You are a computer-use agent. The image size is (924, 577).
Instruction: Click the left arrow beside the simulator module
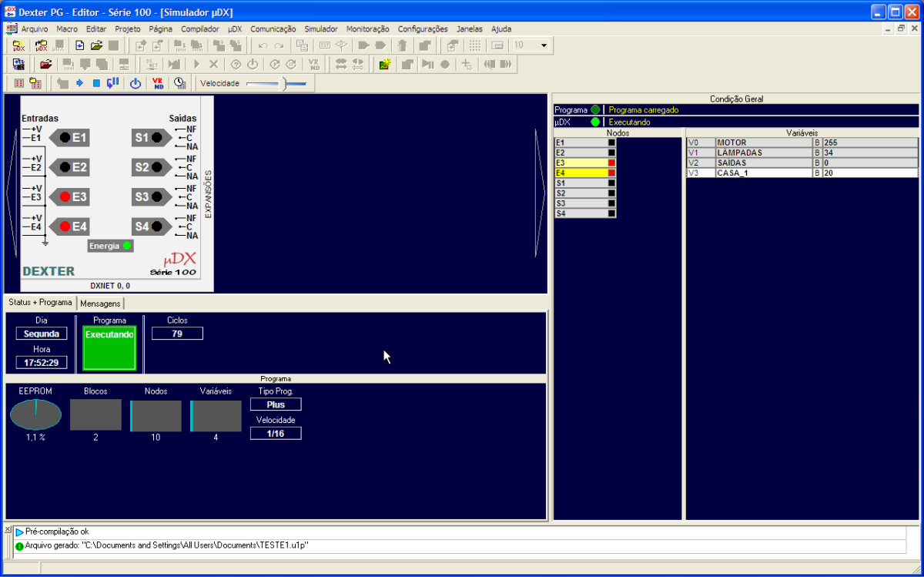click(11, 193)
